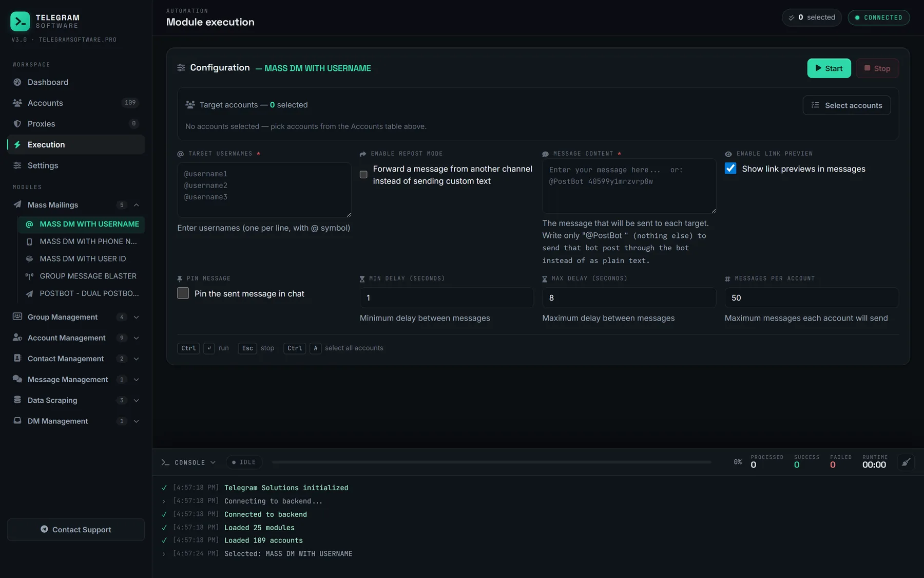Screen dimensions: 924x578
Task: Collapse the Mass Mailings module group
Action: coord(137,205)
